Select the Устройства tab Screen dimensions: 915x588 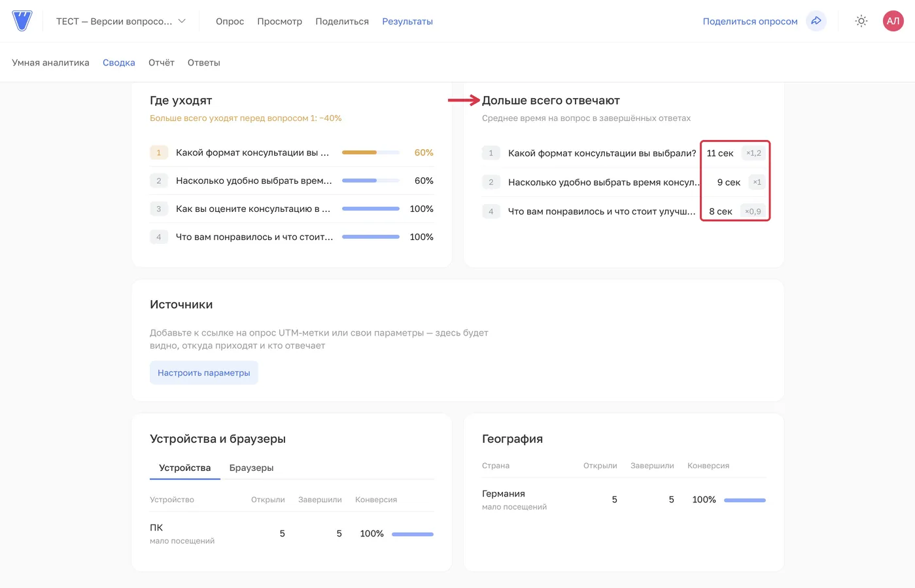pyautogui.click(x=185, y=468)
